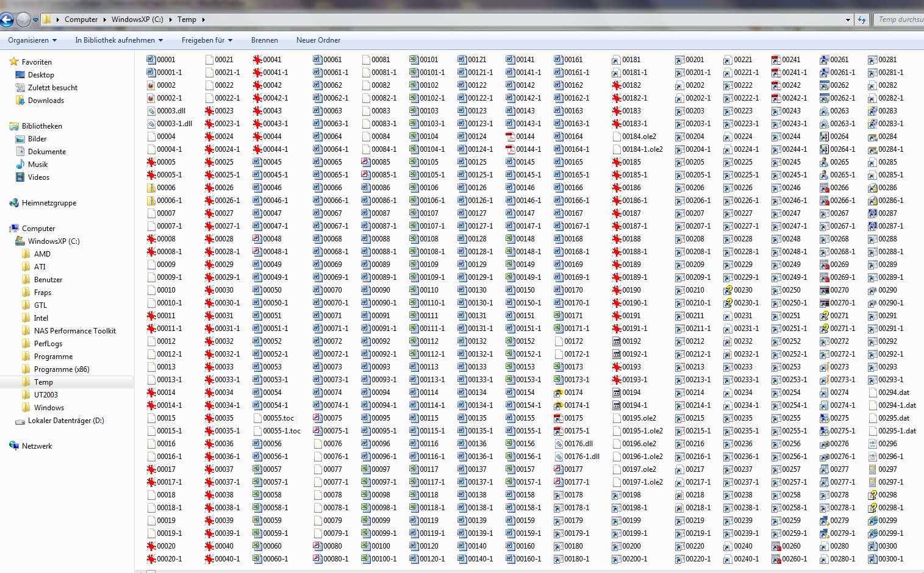Open the Freigeben für dropdown

pyautogui.click(x=207, y=40)
